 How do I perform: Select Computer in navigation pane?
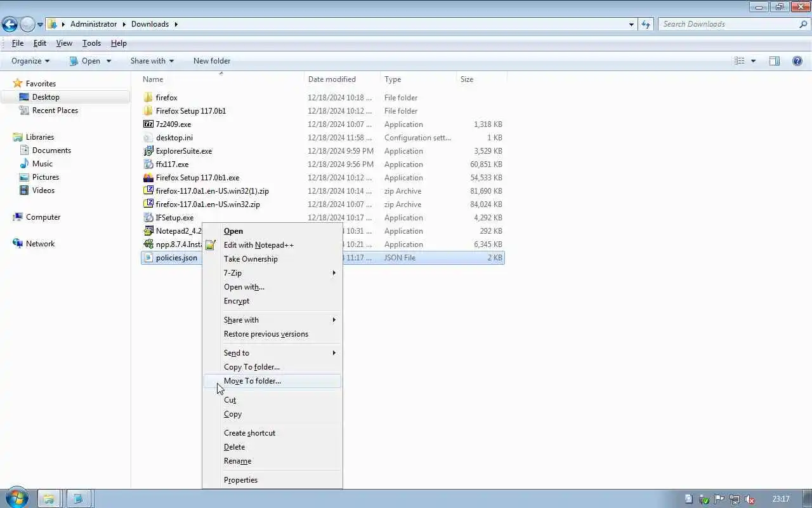pos(43,217)
